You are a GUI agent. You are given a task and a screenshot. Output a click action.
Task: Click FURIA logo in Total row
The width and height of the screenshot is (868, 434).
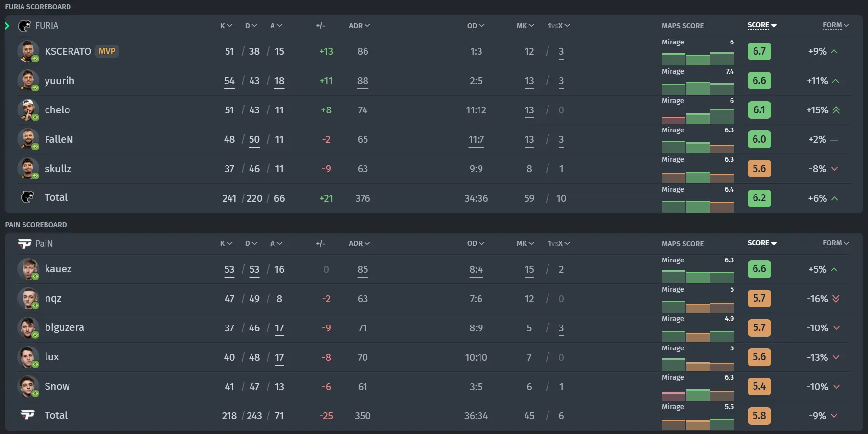click(27, 197)
